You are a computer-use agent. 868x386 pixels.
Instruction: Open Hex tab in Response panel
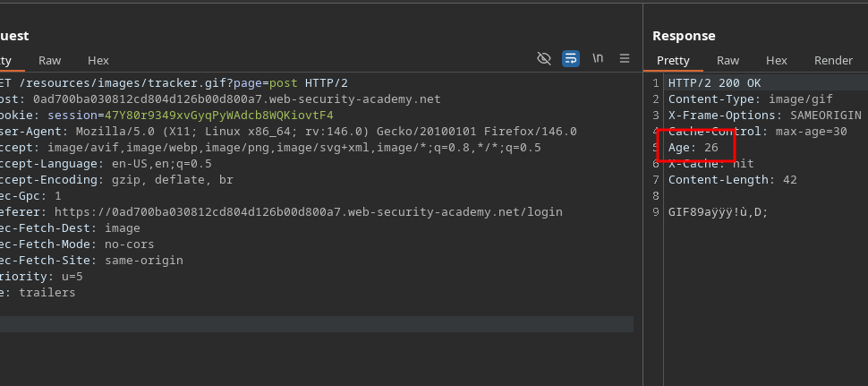(777, 60)
